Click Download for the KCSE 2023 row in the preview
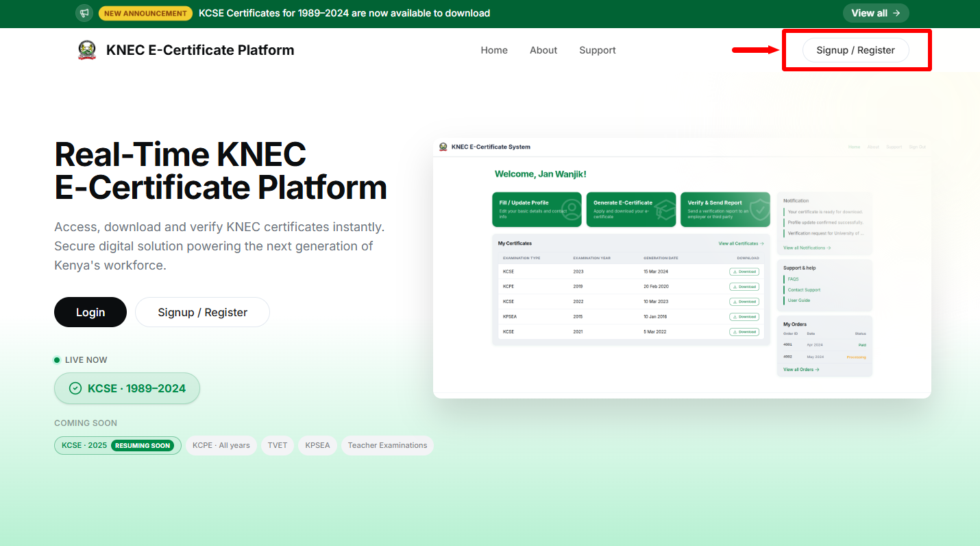Viewport: 980px width, 546px height. tap(744, 272)
